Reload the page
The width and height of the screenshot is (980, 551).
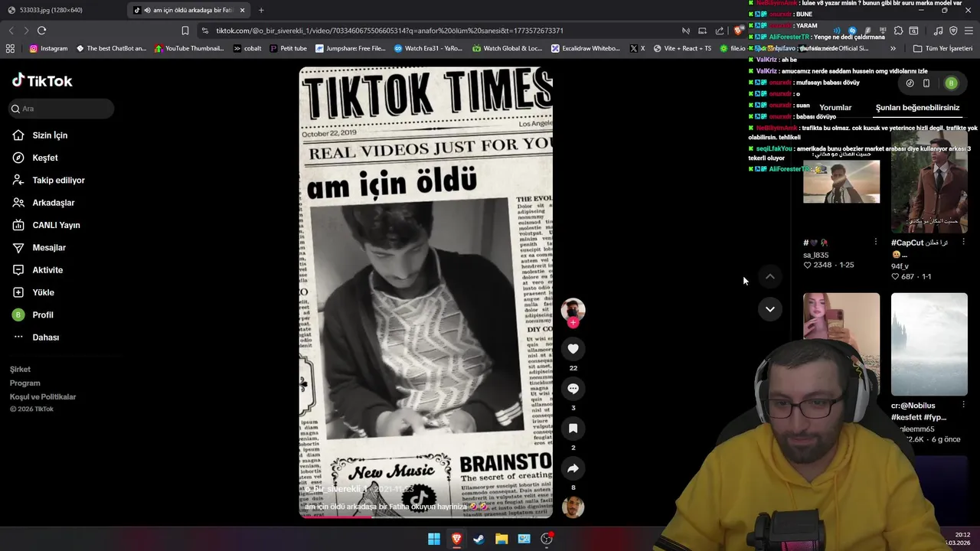[x=41, y=31]
